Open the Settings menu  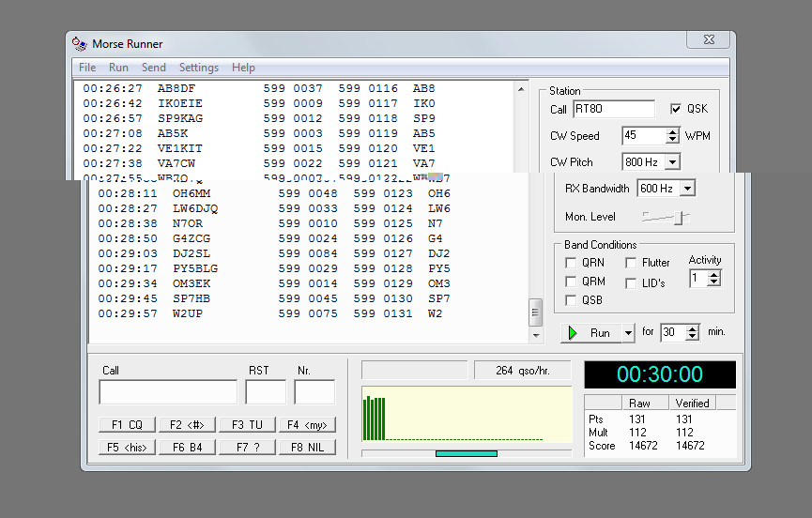(198, 68)
